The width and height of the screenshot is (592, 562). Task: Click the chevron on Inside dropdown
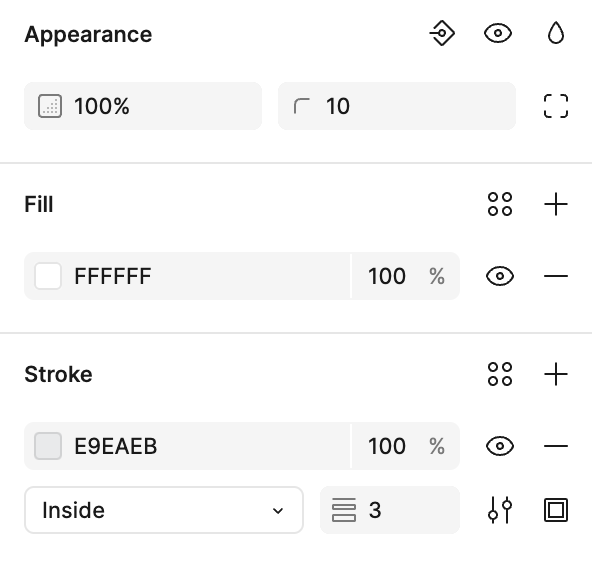[278, 511]
